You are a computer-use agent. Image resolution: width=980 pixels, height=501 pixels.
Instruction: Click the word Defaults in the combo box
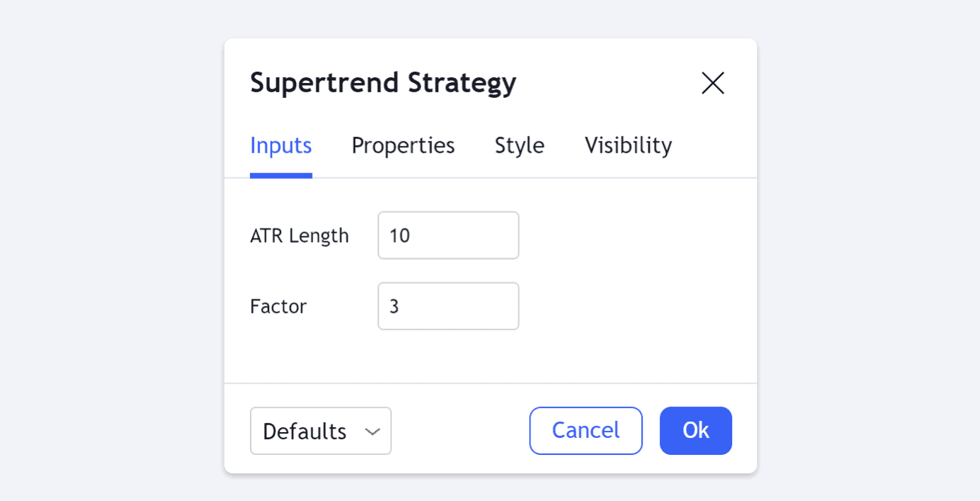click(x=305, y=431)
